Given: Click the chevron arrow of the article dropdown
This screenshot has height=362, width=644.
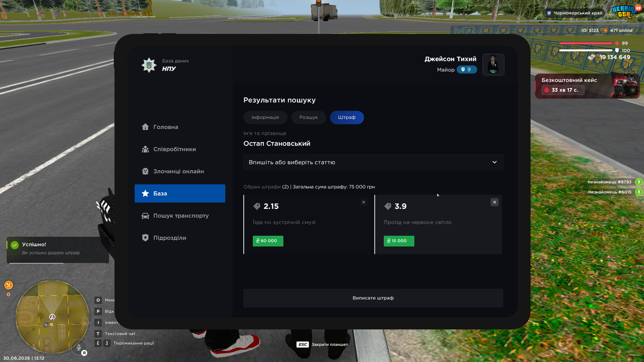Looking at the screenshot, I should (x=494, y=162).
